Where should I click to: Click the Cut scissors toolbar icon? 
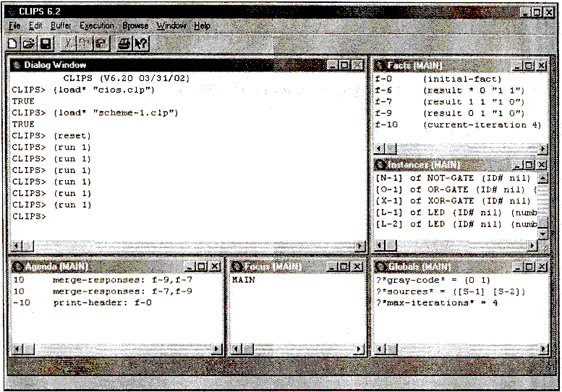(x=68, y=43)
